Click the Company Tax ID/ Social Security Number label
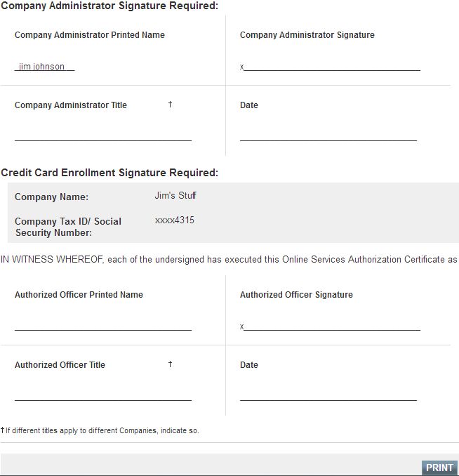 68,227
